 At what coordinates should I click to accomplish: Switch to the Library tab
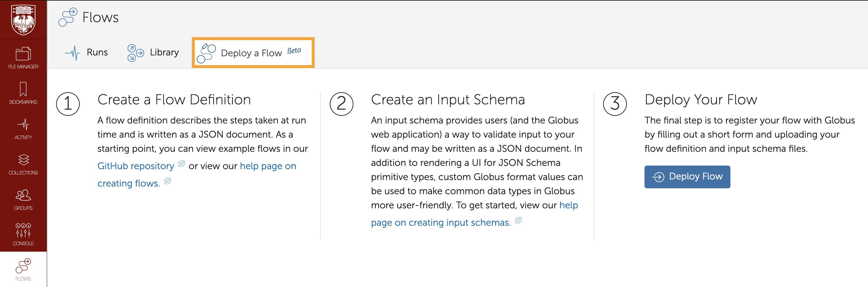pyautogui.click(x=153, y=52)
